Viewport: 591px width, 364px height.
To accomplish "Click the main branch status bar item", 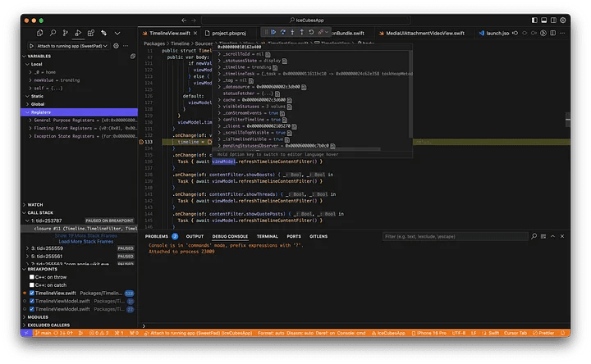I will tap(44, 333).
